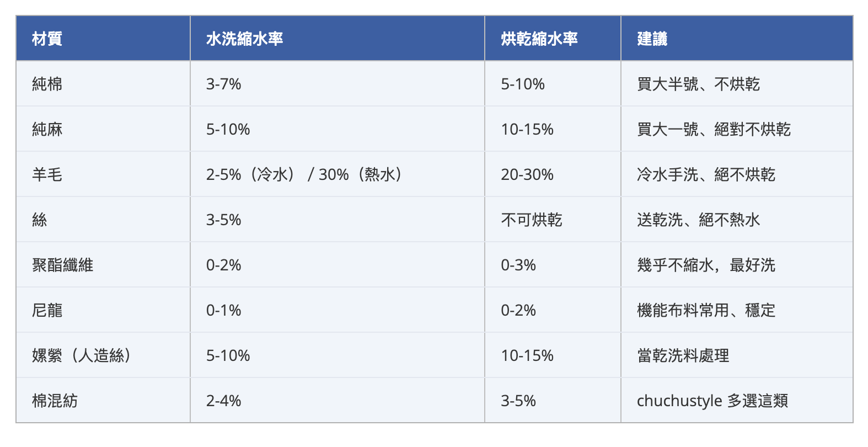Select the 機能布料常用、穩定 advice cell
Viewport: 868px width, 447px height.
(706, 310)
